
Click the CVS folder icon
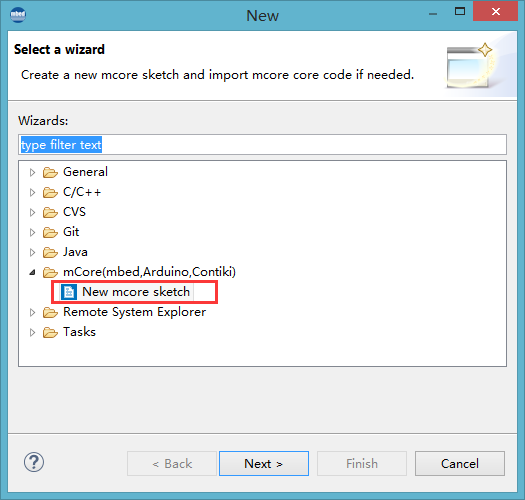click(50, 212)
